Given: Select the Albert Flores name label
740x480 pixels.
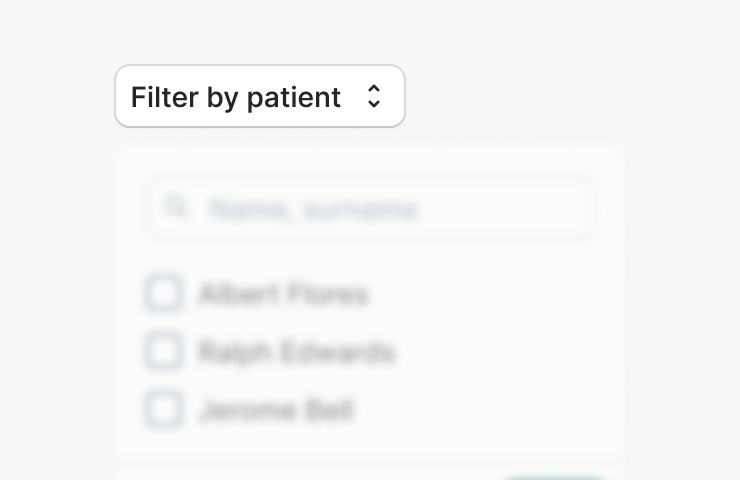Looking at the screenshot, I should click(283, 294).
